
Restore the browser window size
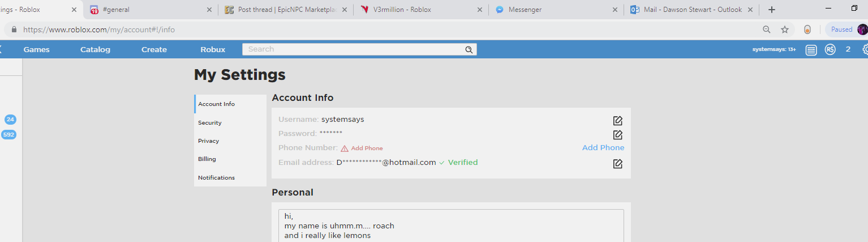point(854,9)
